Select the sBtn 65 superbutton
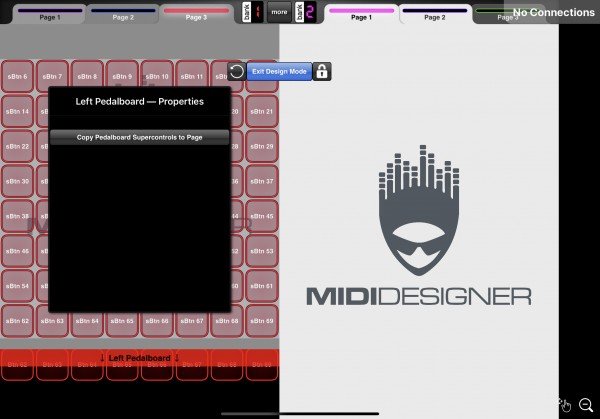 click(122, 321)
